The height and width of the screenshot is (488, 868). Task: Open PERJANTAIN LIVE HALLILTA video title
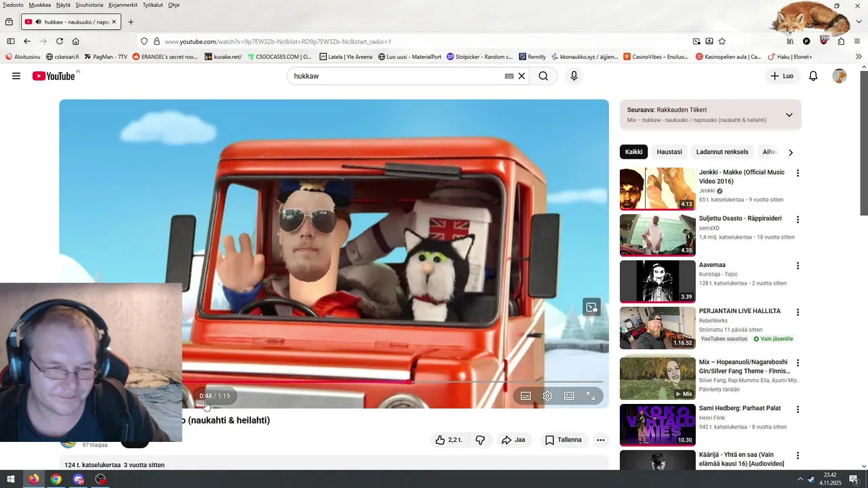tap(740, 311)
